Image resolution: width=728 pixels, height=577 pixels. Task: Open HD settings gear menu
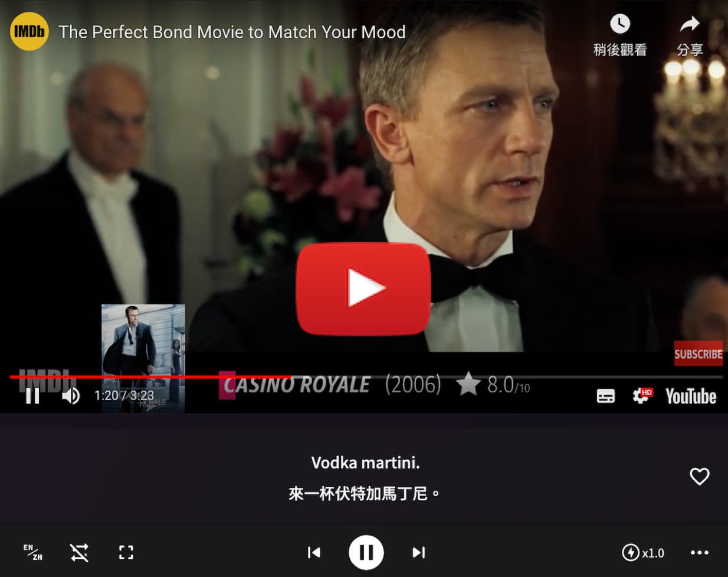(x=642, y=395)
